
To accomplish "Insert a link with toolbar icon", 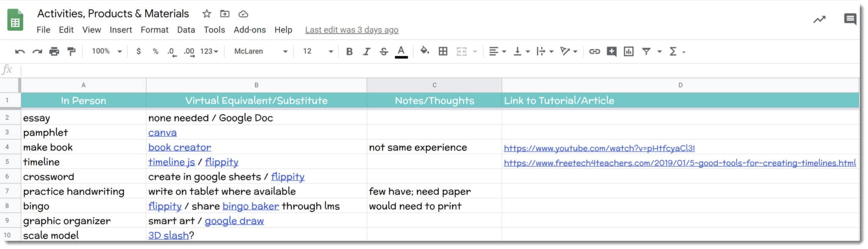I will click(x=594, y=51).
